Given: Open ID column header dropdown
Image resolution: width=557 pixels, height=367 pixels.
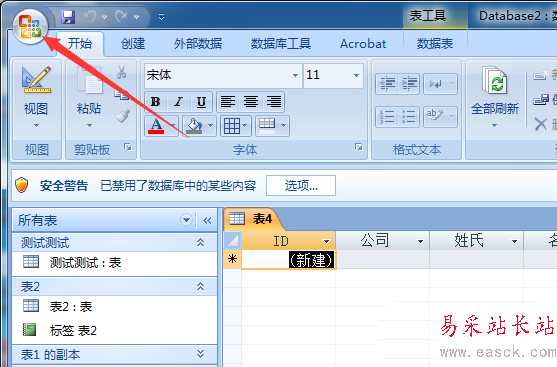Looking at the screenshot, I should click(326, 242).
